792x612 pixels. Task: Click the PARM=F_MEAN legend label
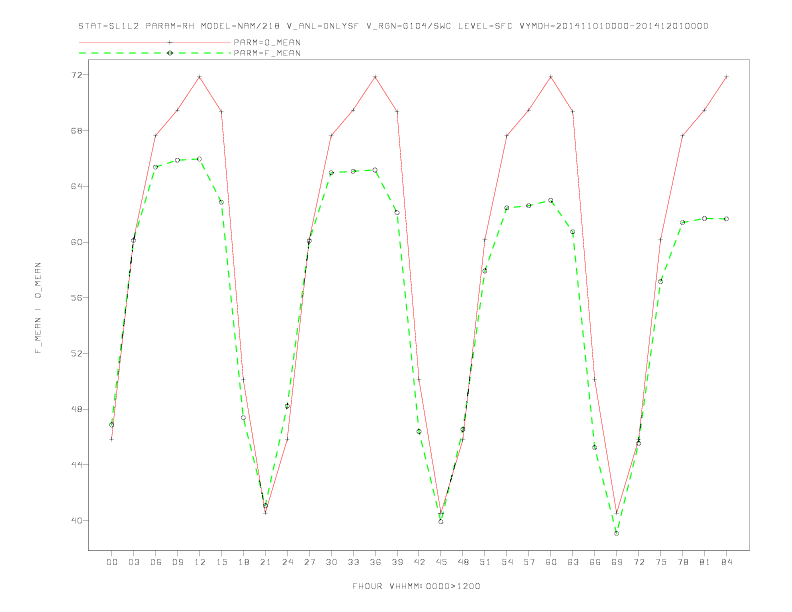point(267,53)
